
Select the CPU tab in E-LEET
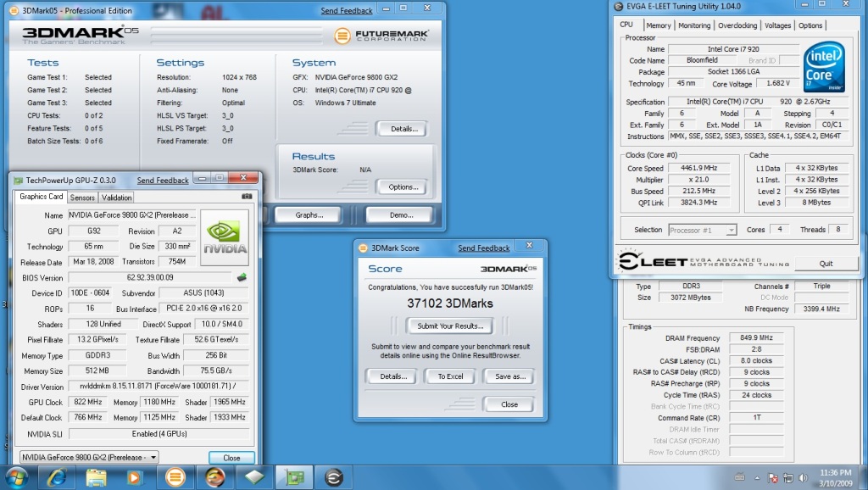click(x=628, y=25)
